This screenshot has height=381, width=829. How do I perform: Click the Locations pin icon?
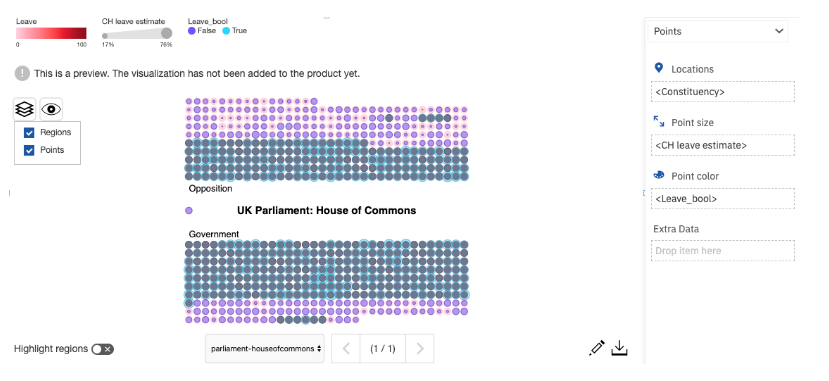[x=658, y=68]
